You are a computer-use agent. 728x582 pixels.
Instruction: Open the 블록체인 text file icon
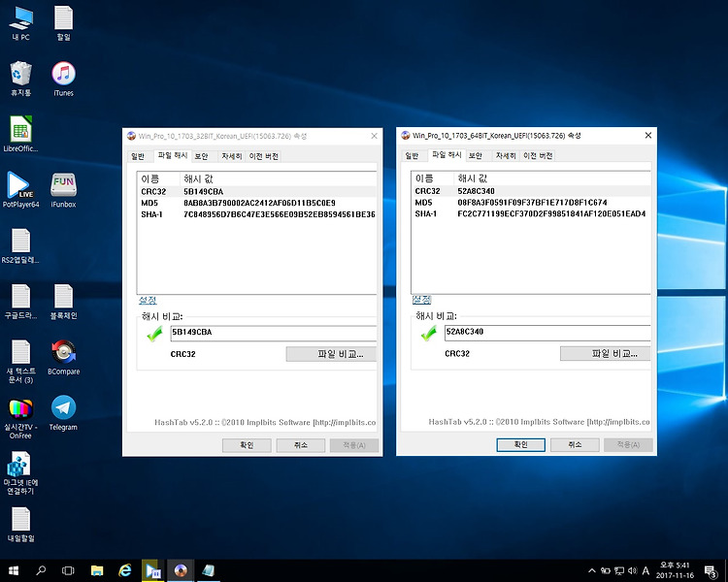tap(64, 302)
